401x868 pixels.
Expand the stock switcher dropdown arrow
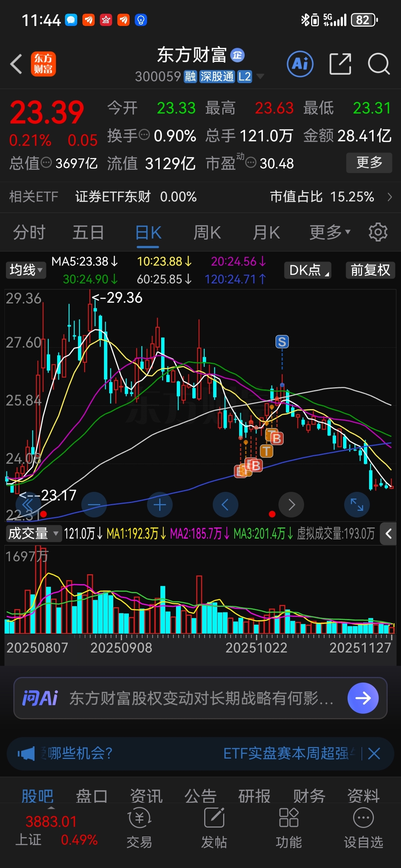tap(260, 76)
